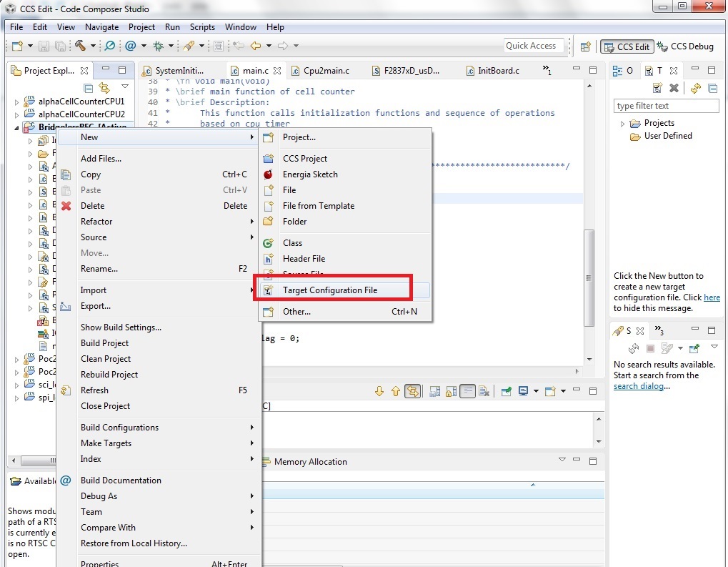
Task: Open the debug bug dropdown arrow
Action: pos(171,46)
